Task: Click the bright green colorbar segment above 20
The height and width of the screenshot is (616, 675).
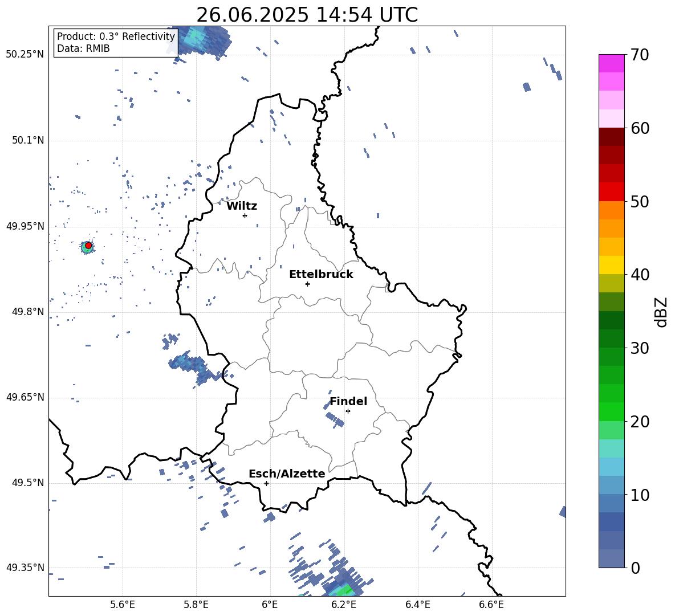Action: (611, 411)
